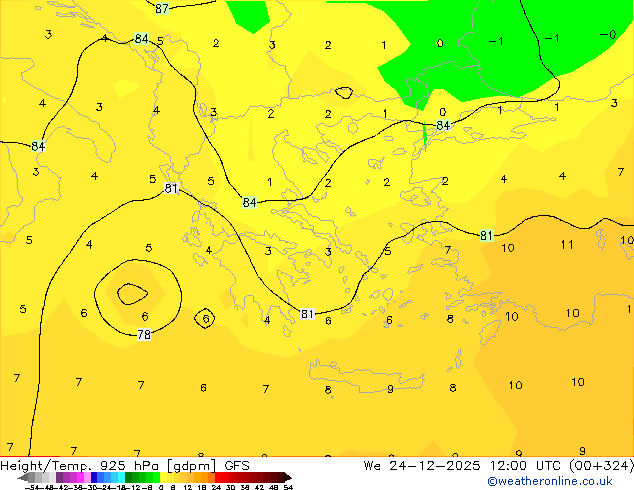Click the "24" label under the color scale
This screenshot has height=490, width=634.
pos(216,487)
